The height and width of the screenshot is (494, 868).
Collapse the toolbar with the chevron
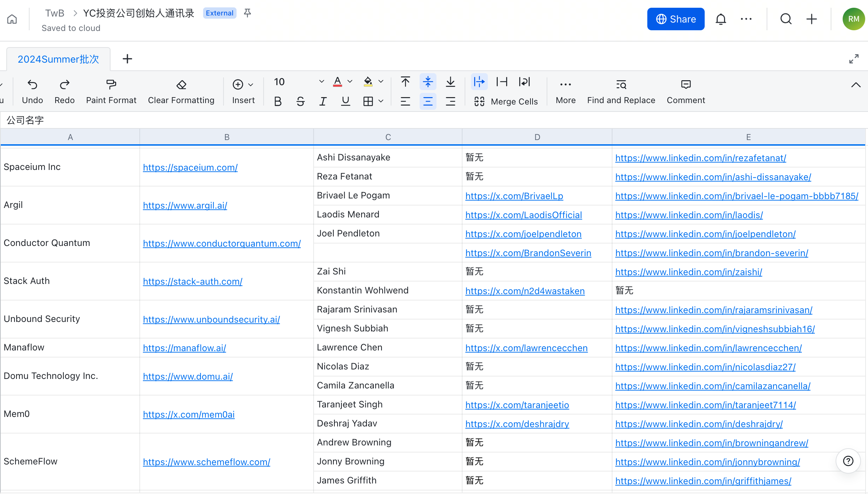tap(856, 85)
